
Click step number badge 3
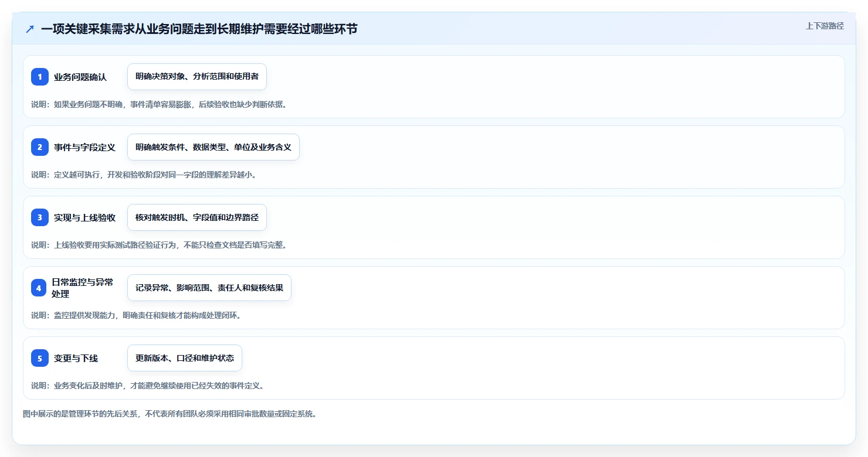coord(40,217)
